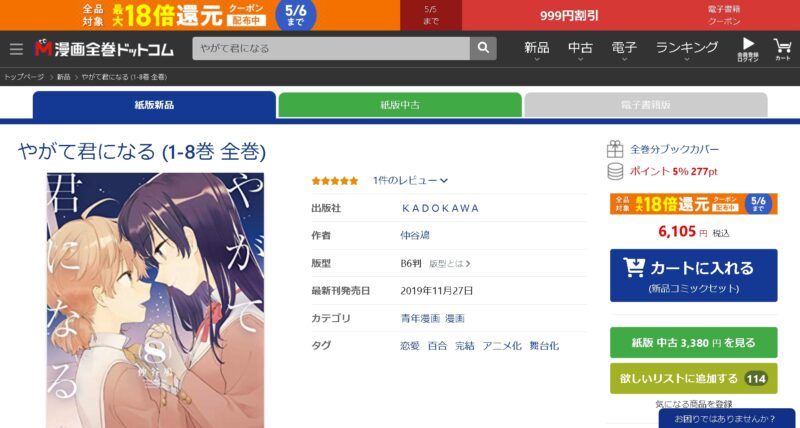
Task: Expand the ランキング dropdown menu
Action: point(687,51)
